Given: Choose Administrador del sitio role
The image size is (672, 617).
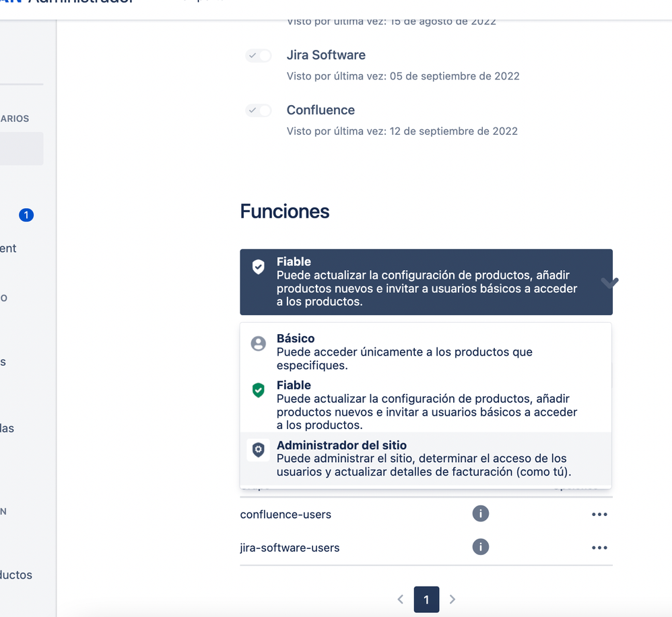Looking at the screenshot, I should tap(426, 458).
